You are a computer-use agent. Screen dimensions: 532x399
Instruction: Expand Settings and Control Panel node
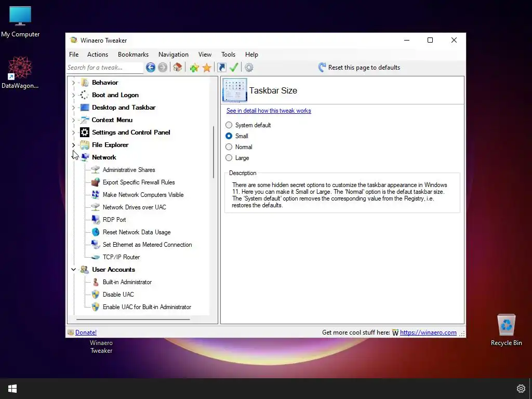(x=74, y=132)
